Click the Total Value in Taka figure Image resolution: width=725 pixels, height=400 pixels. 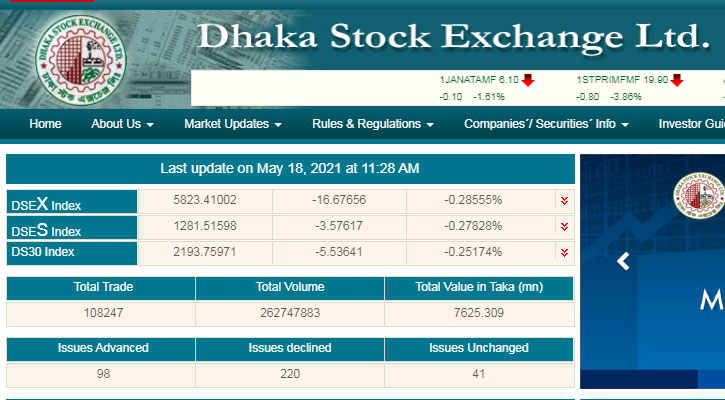click(x=479, y=313)
